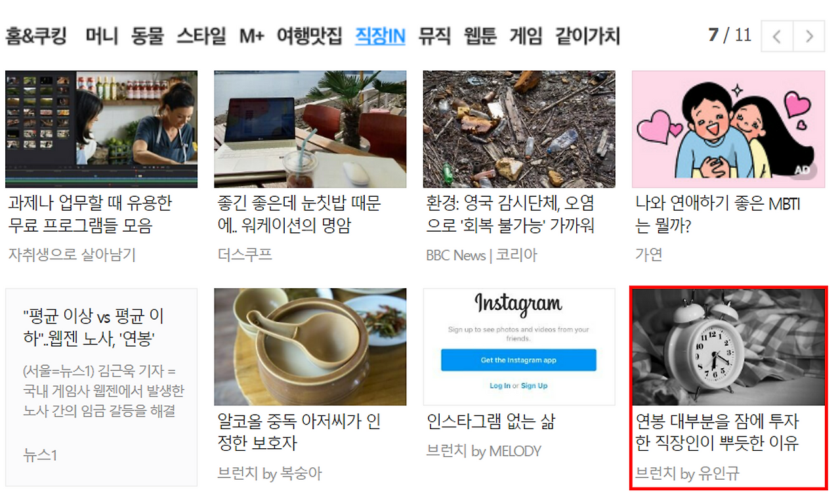Switch to the 게임 tab

click(526, 35)
